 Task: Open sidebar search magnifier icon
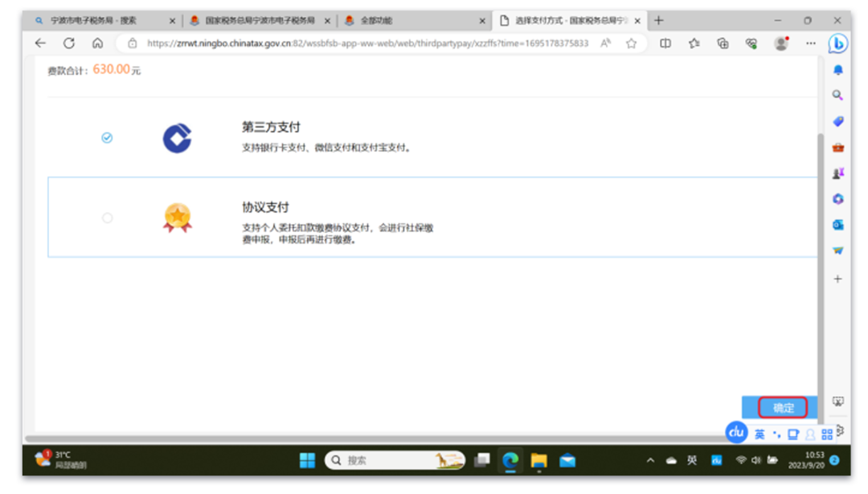pos(838,96)
